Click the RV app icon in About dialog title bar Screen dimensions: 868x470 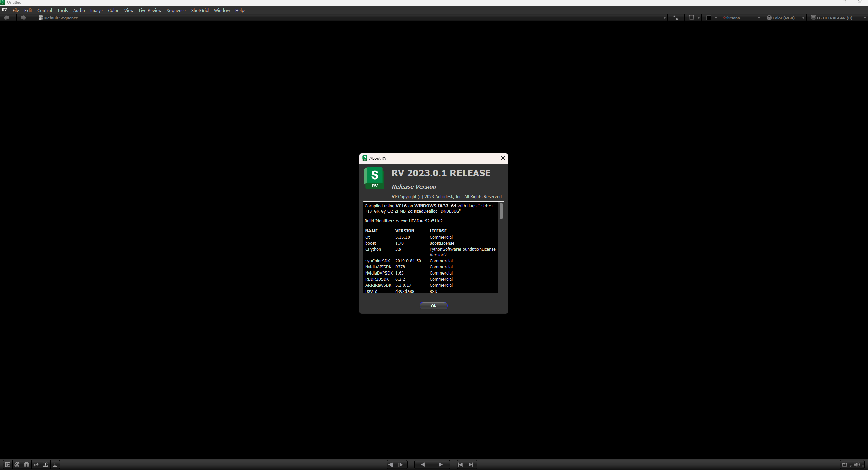pos(365,158)
